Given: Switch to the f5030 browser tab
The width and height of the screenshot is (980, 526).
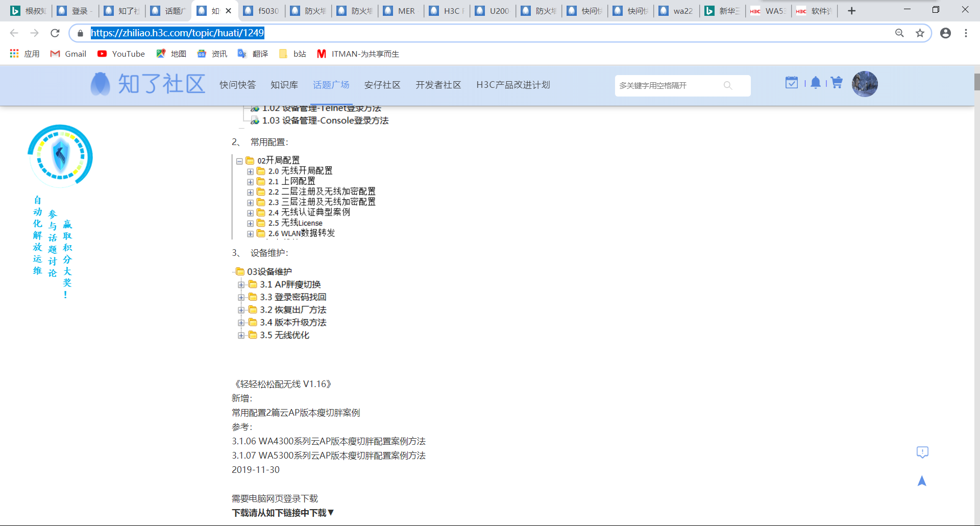Looking at the screenshot, I should [261, 11].
